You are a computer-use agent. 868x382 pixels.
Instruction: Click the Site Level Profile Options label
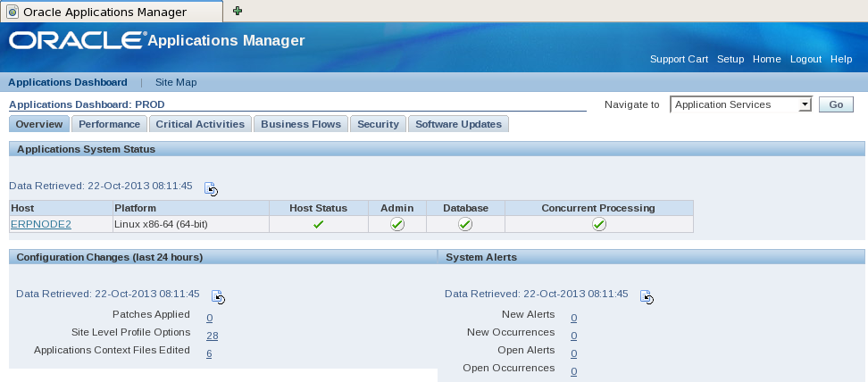coord(130,332)
